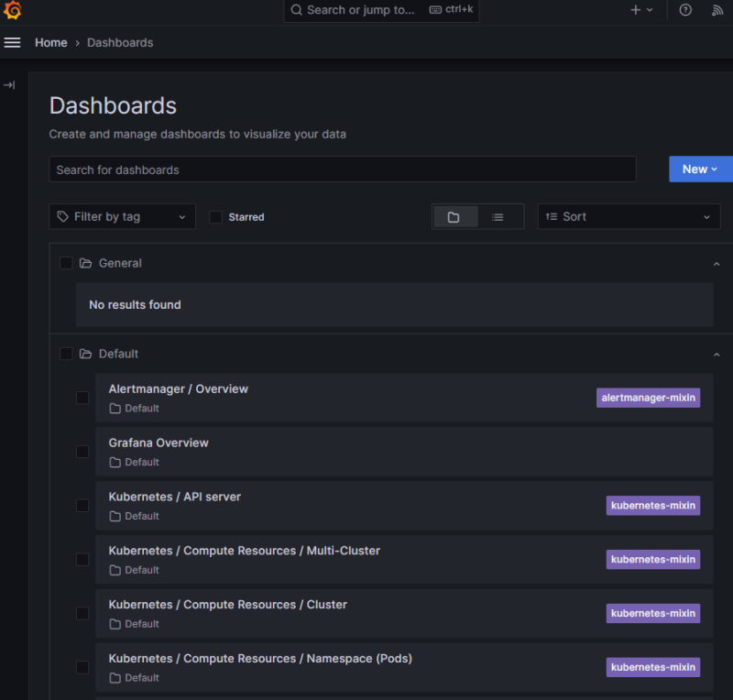
Task: Click the blue New button
Action: click(700, 170)
